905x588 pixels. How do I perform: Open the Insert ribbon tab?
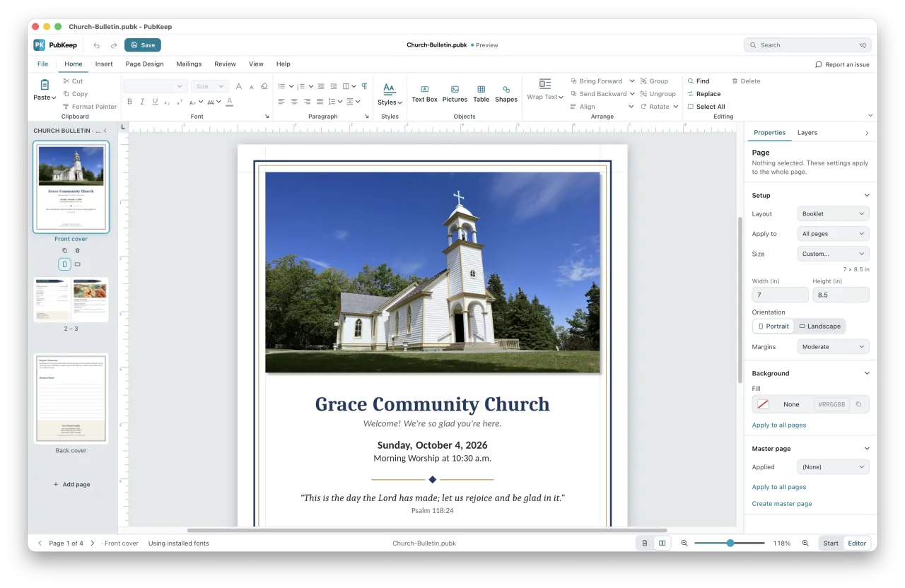pyautogui.click(x=104, y=64)
